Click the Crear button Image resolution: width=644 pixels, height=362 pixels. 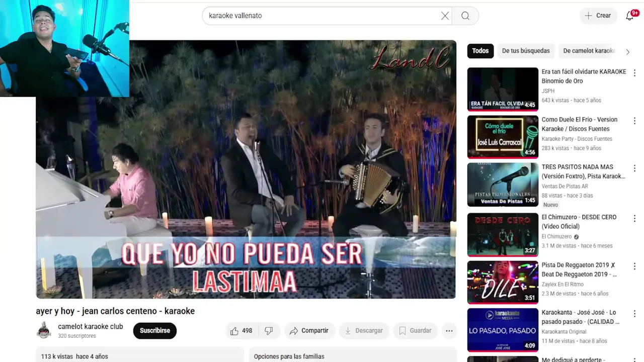tap(598, 16)
